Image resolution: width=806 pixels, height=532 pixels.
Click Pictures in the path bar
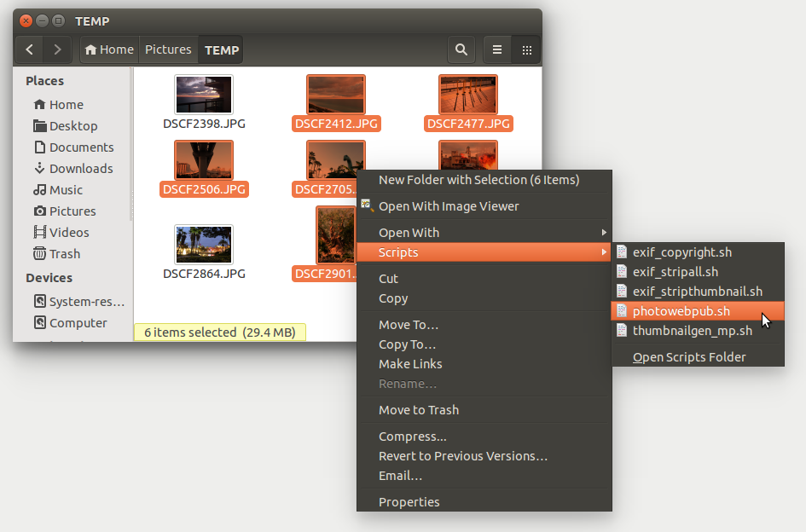click(x=168, y=49)
